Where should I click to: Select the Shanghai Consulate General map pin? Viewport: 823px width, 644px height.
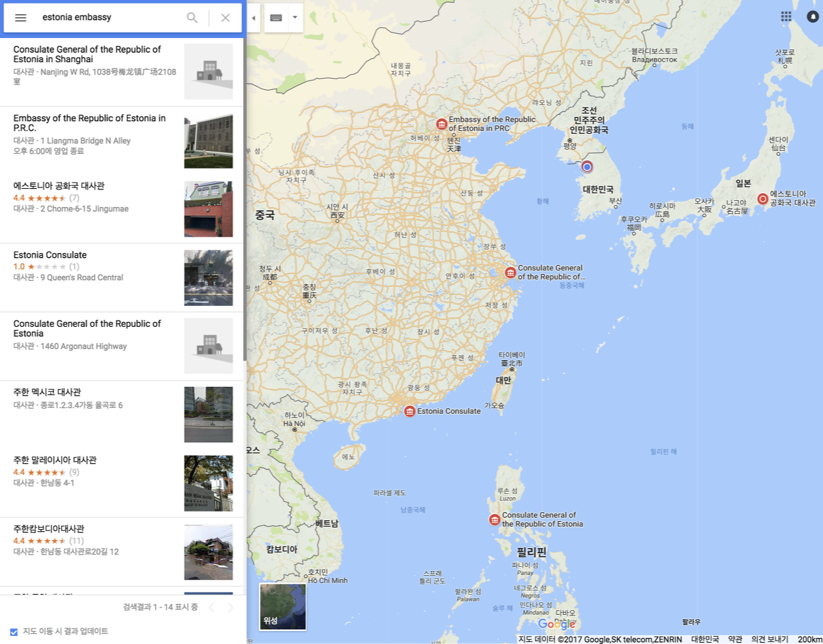[x=511, y=273]
